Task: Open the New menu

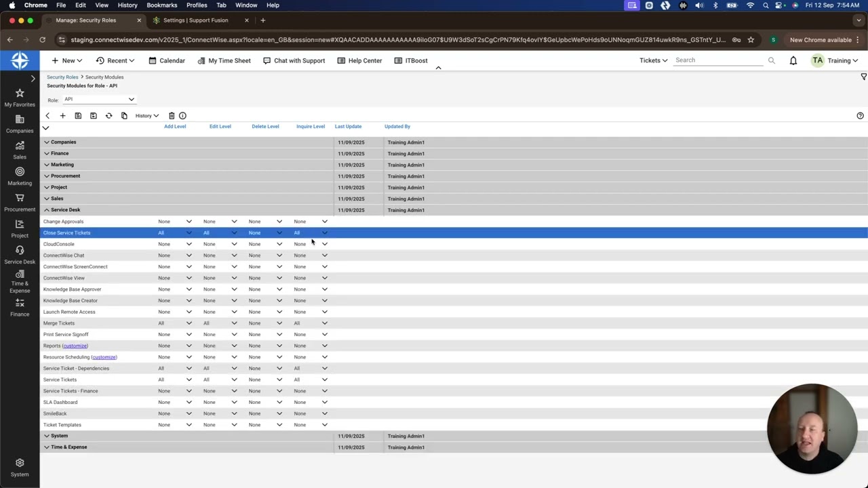Action: [67, 60]
